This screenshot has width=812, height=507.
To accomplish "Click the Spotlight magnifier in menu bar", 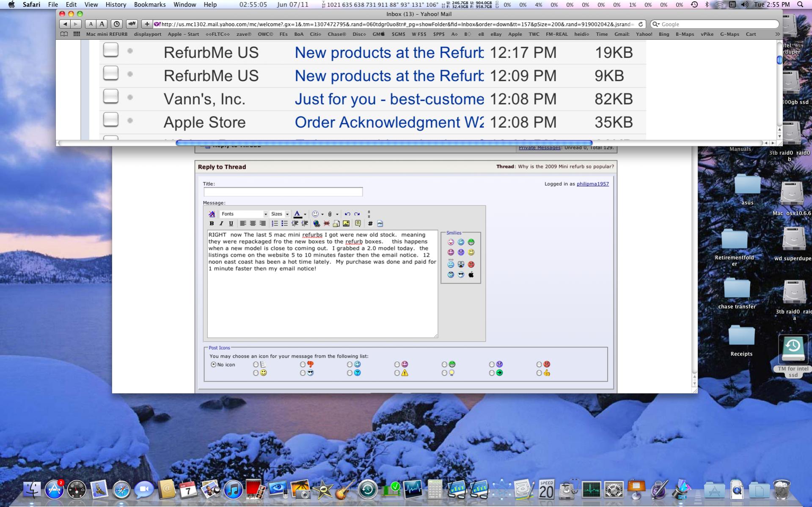I will (x=800, y=5).
